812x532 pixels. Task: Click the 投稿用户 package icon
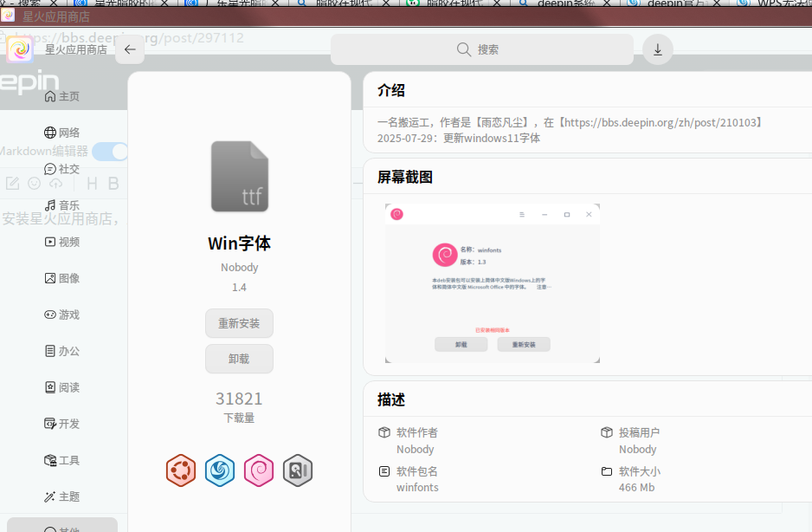607,432
